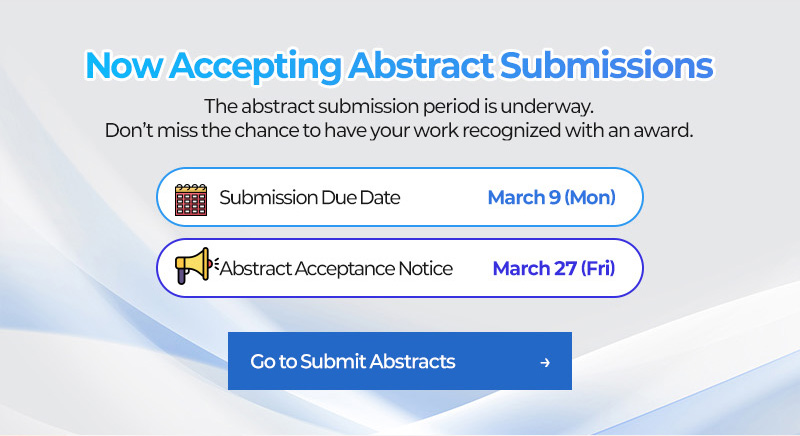Click the word "Notice" in the second row
Image resolution: width=800 pixels, height=436 pixels.
(x=425, y=268)
